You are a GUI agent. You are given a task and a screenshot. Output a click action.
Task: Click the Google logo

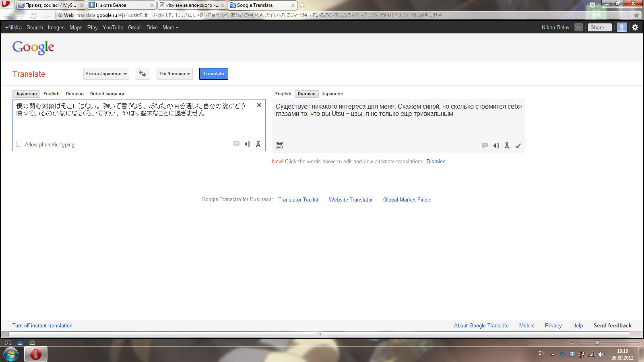(33, 47)
